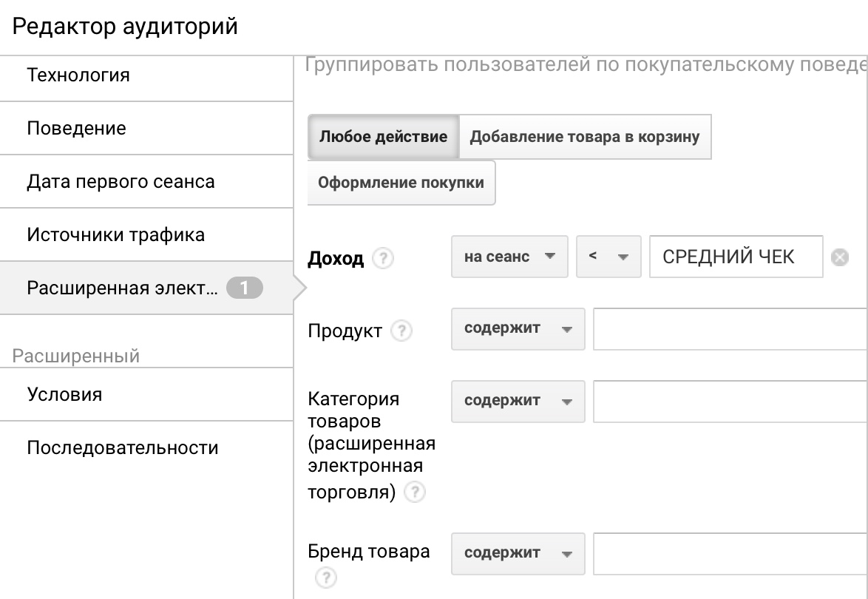Open Бренд товара содержит dropdown
This screenshot has width=868, height=599.
point(518,553)
